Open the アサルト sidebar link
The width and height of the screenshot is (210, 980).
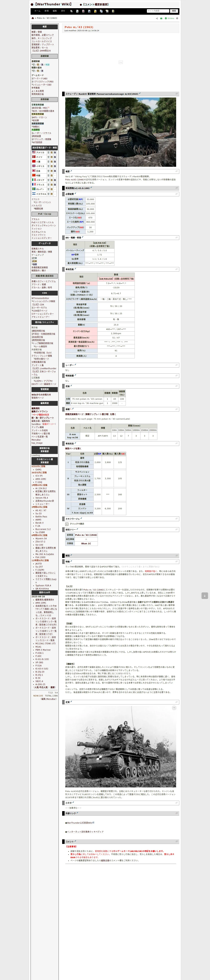[35, 219]
